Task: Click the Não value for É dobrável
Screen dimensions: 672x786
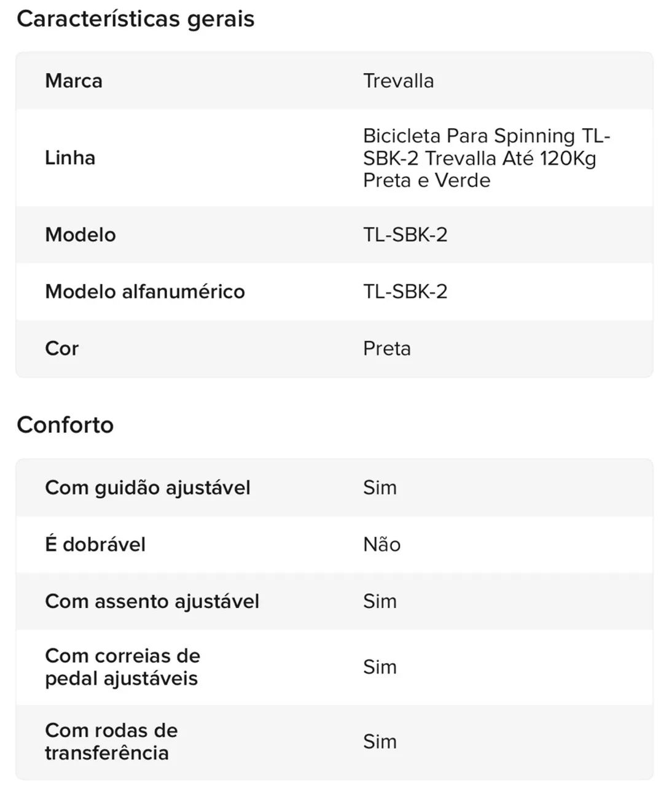Action: tap(382, 544)
